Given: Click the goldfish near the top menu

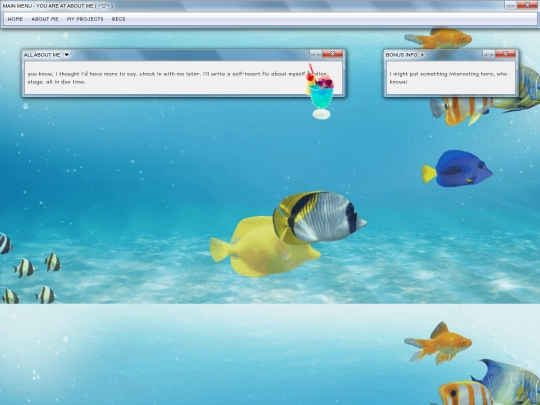Looking at the screenshot, I should 438,38.
